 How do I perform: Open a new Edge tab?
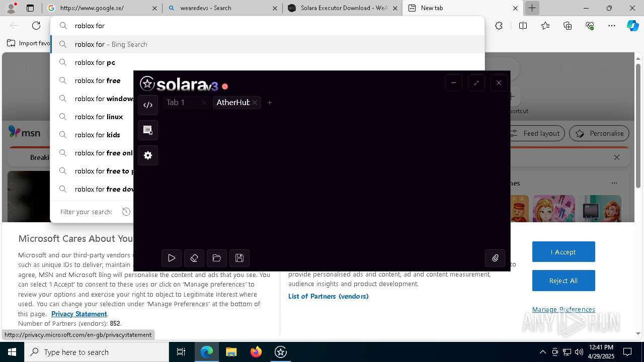coord(532,8)
